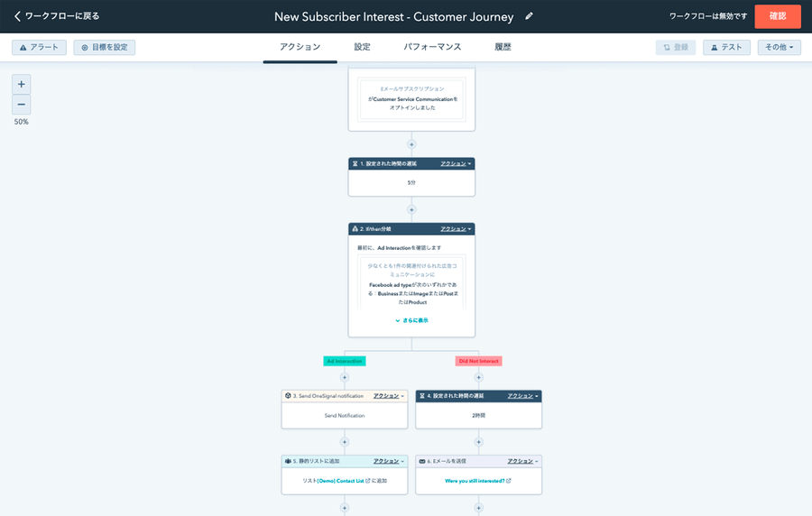Click ワークフローに戻る back link
This screenshot has height=516, width=812.
pyautogui.click(x=57, y=16)
